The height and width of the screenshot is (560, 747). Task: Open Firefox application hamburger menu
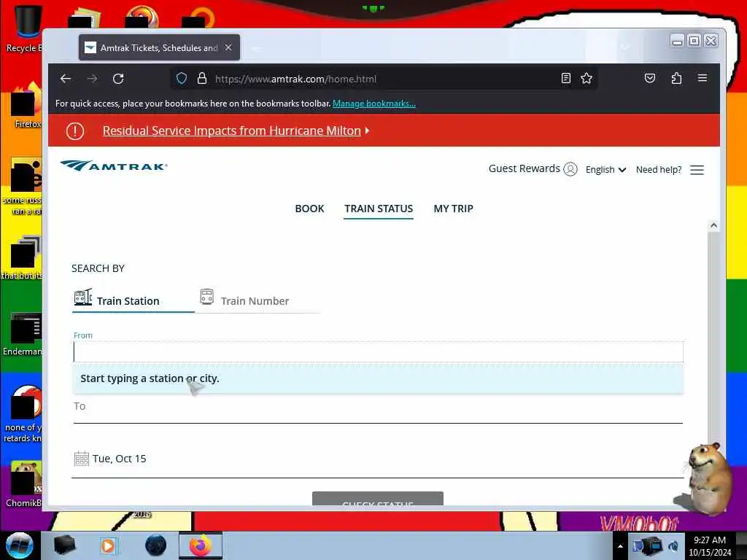click(x=703, y=78)
